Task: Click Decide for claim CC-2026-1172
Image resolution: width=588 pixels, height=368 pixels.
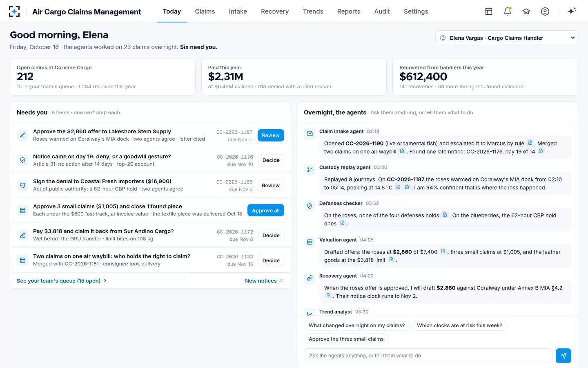Action: 271,236
